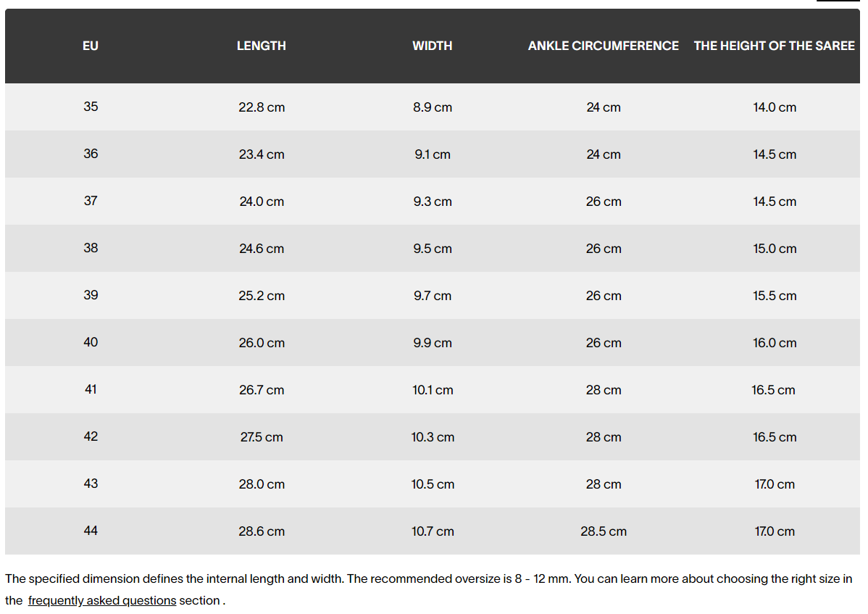Open the frequently asked questions link

point(102,600)
